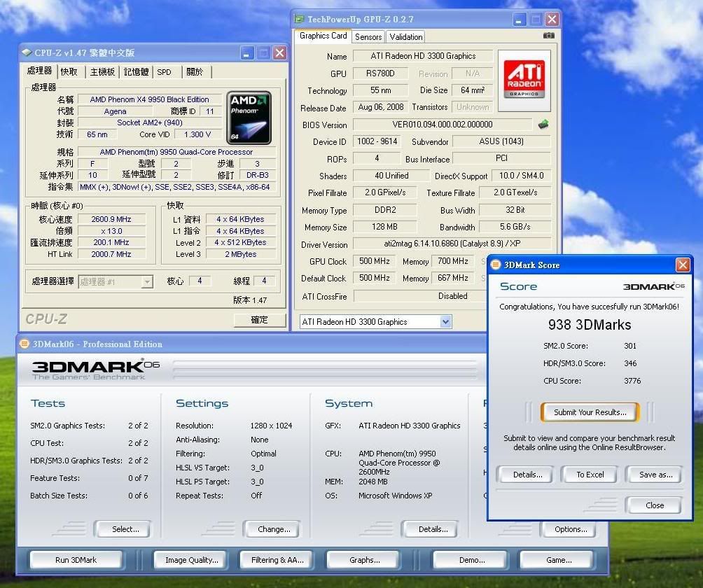Screen dimensions: 703x588
Task: Click the Game button
Action: point(558,560)
